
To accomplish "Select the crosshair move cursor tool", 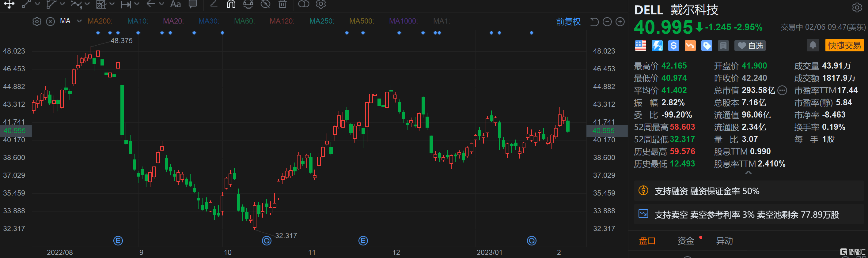I will click(9, 4).
